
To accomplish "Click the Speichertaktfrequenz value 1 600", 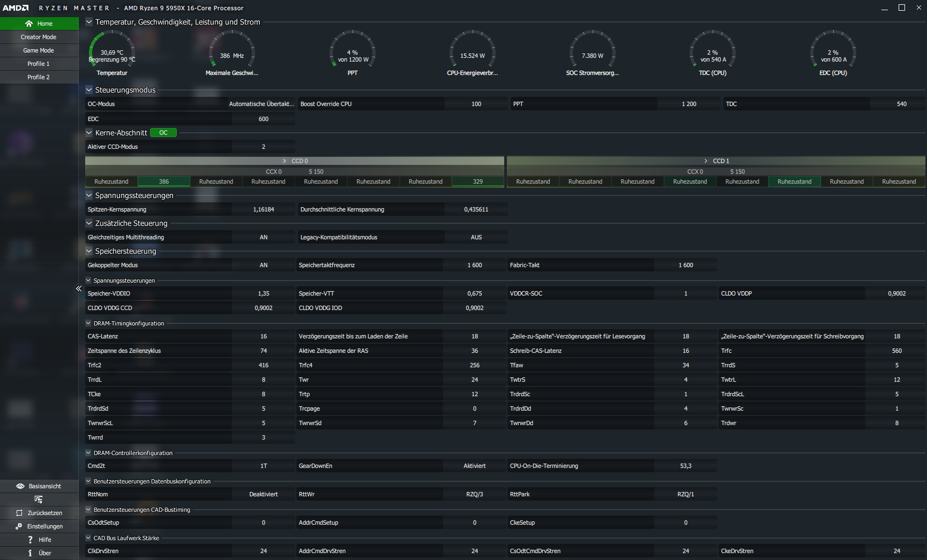I will 475,265.
